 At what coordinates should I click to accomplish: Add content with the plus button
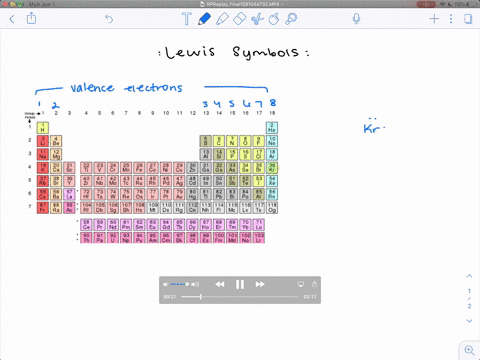pyautogui.click(x=434, y=19)
